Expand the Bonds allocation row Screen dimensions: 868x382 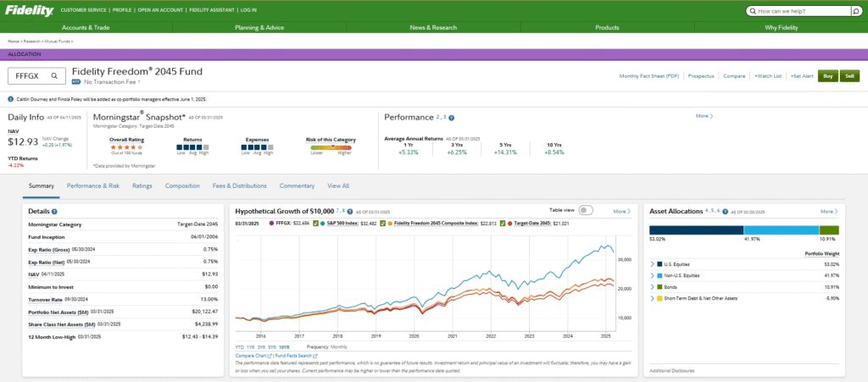click(x=653, y=287)
